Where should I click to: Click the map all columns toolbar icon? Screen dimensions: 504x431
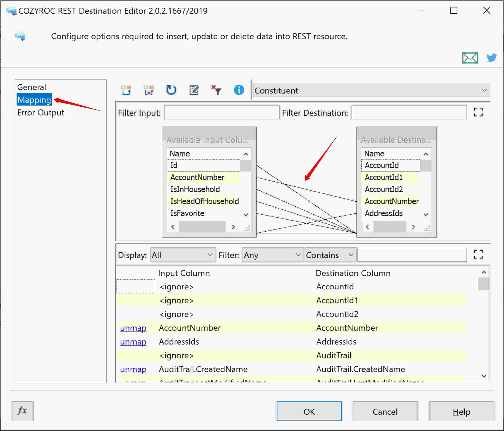tap(126, 90)
